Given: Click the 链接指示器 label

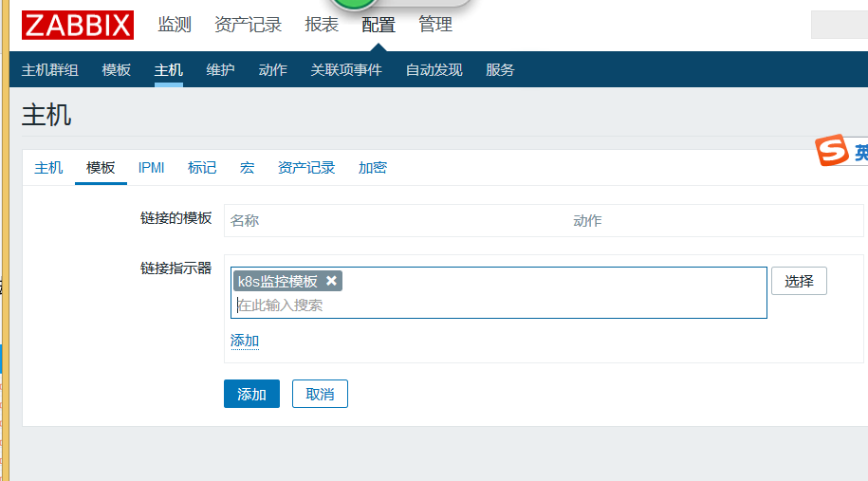Looking at the screenshot, I should (176, 268).
